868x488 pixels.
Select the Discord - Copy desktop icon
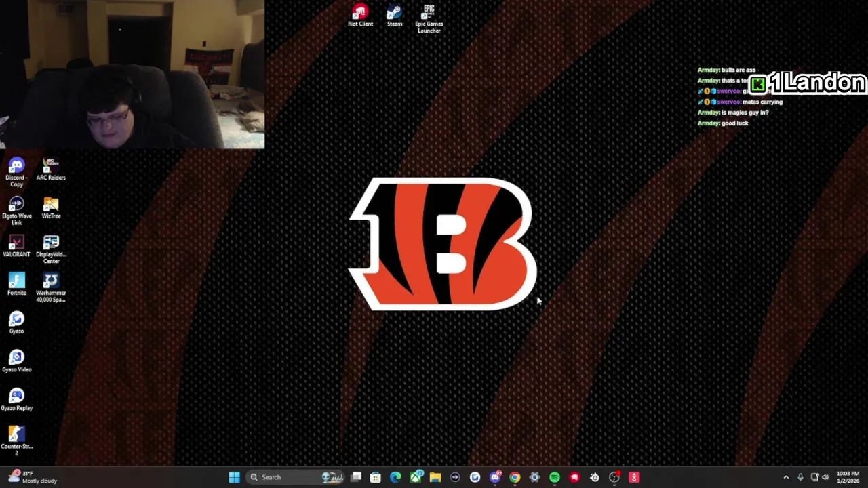click(16, 173)
